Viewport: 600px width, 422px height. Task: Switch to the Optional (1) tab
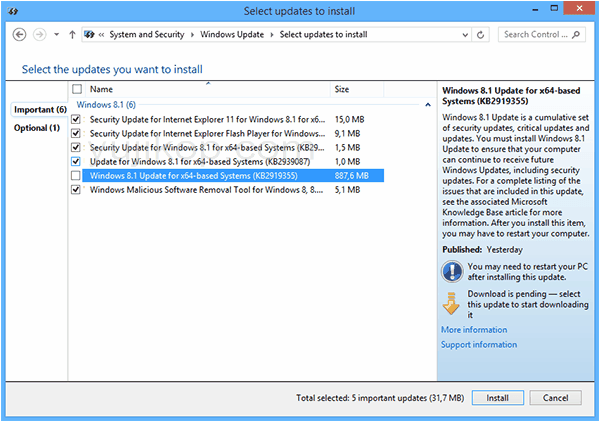(x=37, y=128)
